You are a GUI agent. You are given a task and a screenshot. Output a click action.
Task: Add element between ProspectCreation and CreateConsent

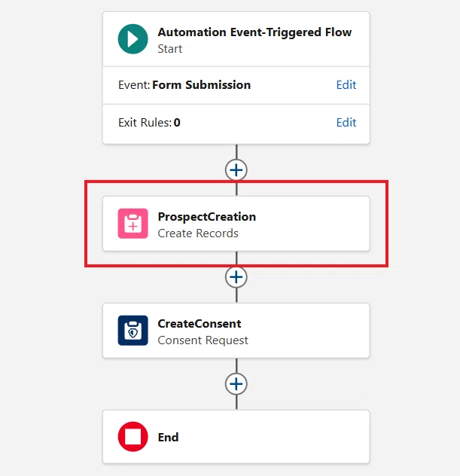coord(236,277)
